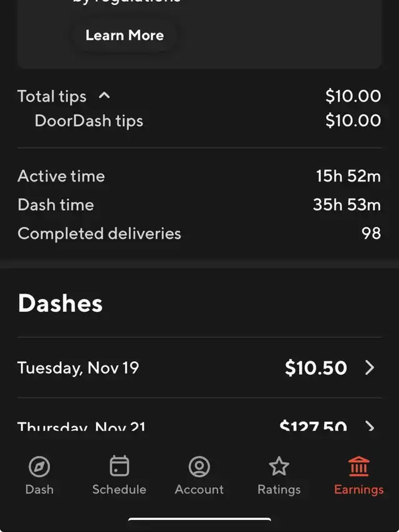Go to the Schedule tab label
Viewport: 399px width, 532px height.
119,490
